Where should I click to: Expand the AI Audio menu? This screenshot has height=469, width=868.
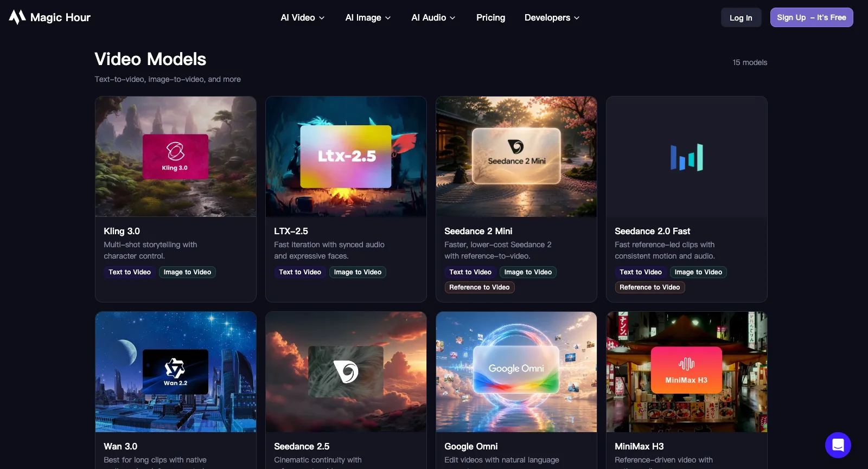pos(433,18)
